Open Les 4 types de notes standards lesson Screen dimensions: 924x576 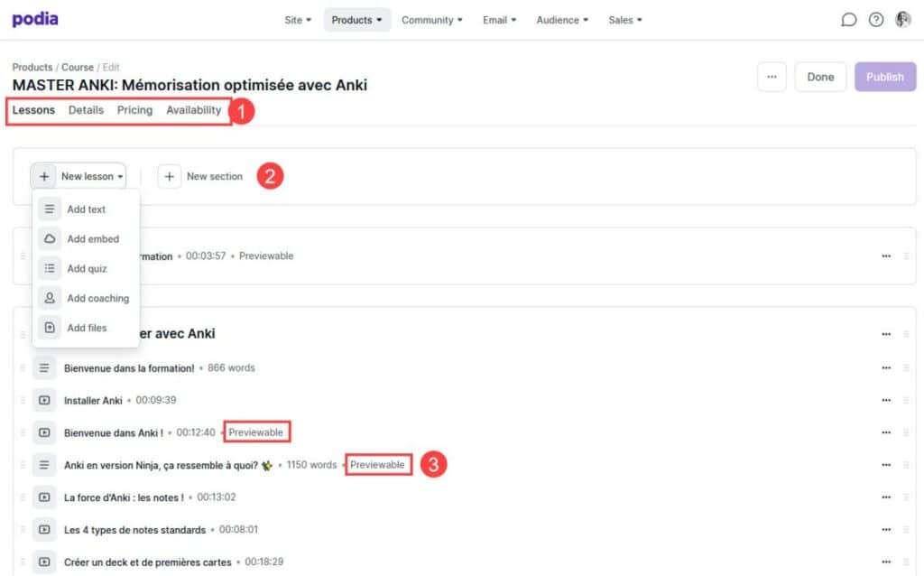click(x=135, y=529)
